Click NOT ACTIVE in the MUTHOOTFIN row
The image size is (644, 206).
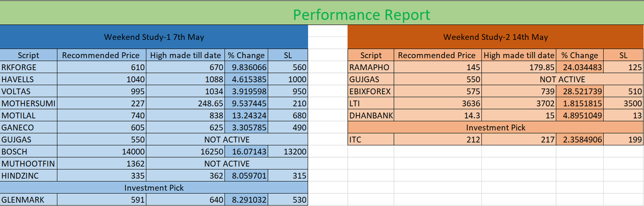227,163
